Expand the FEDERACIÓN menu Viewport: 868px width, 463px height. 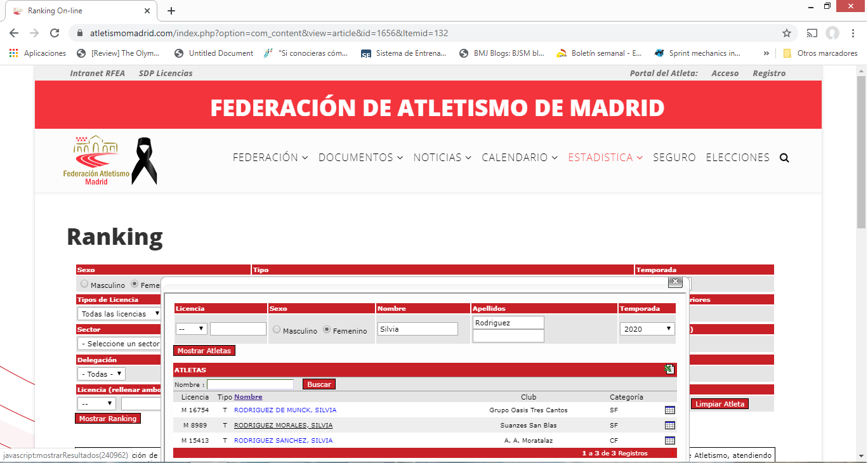point(270,157)
